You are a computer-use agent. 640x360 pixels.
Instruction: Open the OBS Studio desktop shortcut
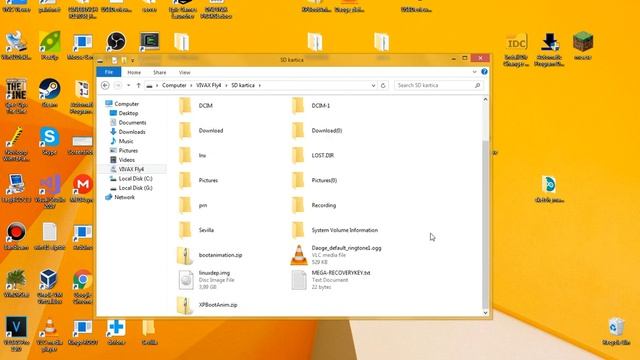(116, 42)
